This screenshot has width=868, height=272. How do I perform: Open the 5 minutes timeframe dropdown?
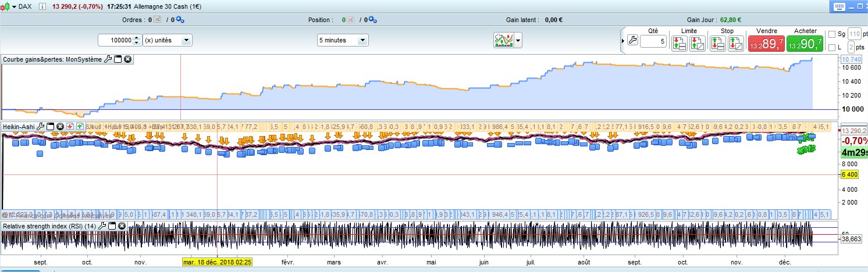click(x=343, y=40)
